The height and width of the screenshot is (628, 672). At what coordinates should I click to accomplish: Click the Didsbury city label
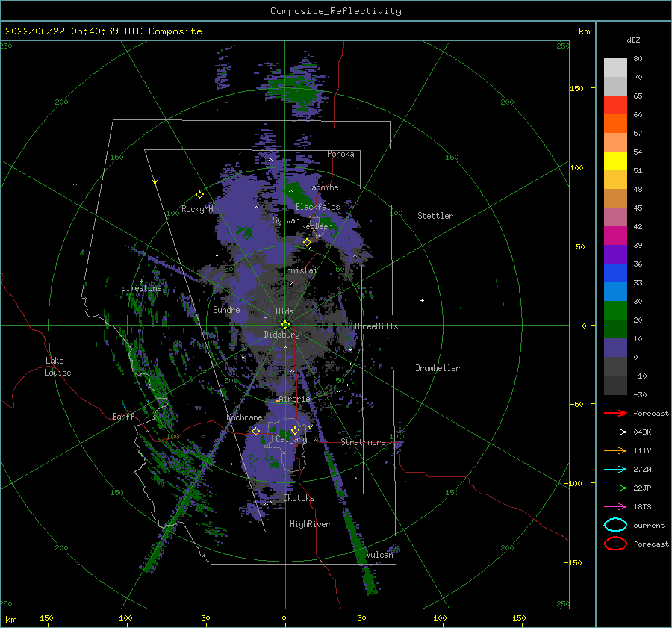coord(281,335)
